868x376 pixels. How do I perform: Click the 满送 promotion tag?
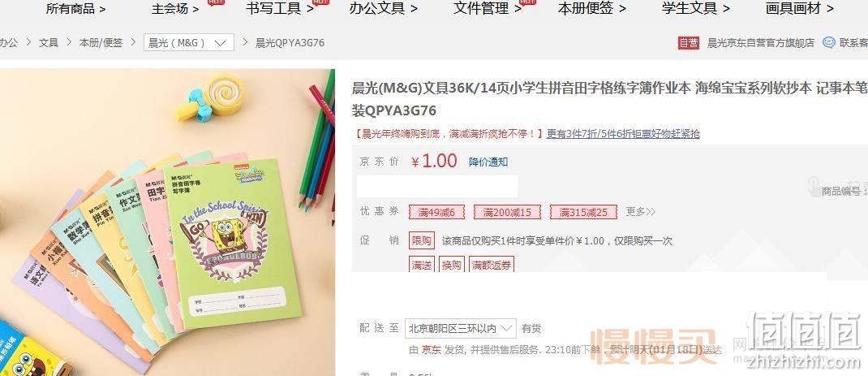422,265
